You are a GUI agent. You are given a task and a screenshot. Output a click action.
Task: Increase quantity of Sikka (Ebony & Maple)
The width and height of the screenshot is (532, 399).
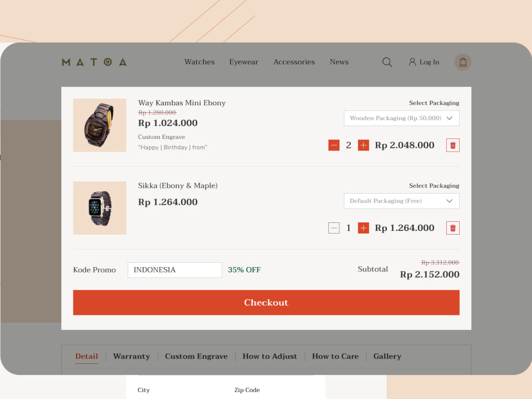[363, 228]
